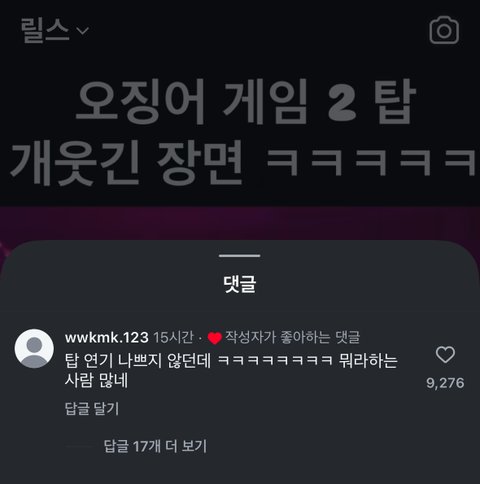Viewport: 480px width, 484px height.
Task: Tap the 개웃긴 장면 caption line
Action: pyautogui.click(x=127, y=162)
